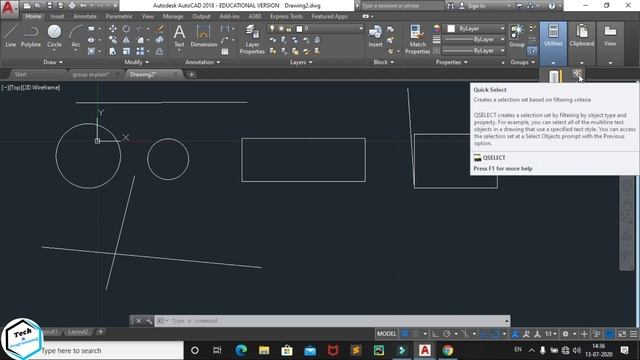Click the Group icon
The image size is (640, 360).
coord(517,36)
